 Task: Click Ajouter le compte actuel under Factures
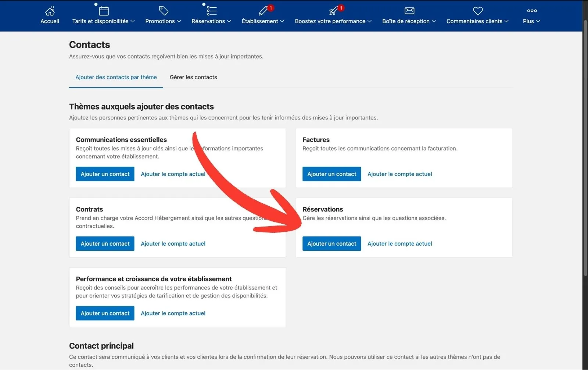point(400,174)
